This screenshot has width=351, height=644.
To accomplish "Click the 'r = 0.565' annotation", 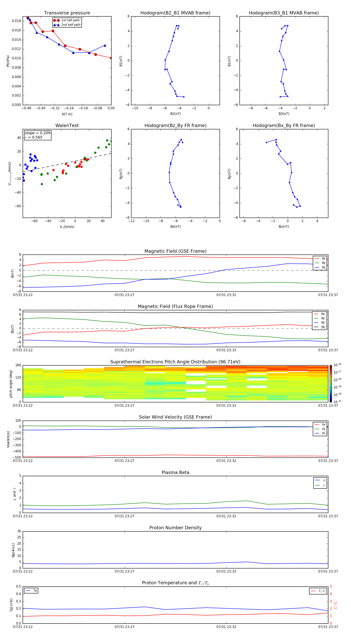I will 34,137.
